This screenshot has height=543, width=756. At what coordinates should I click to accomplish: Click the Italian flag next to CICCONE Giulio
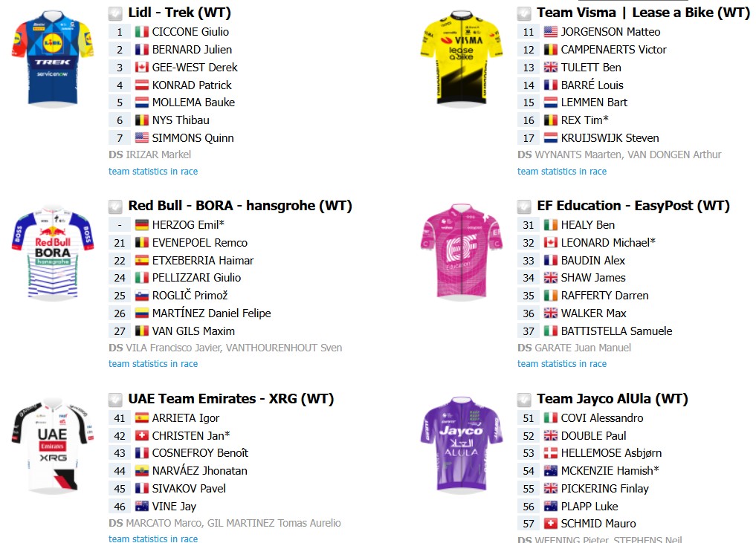(x=142, y=32)
